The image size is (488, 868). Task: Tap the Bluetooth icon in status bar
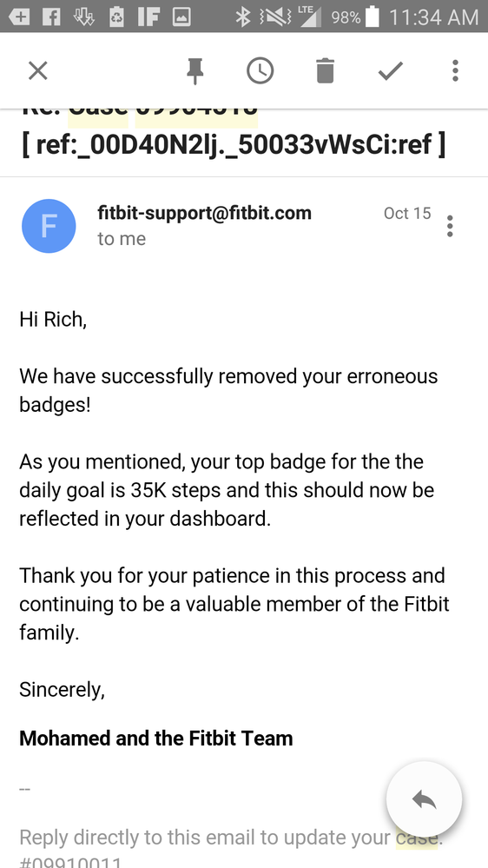(x=242, y=17)
